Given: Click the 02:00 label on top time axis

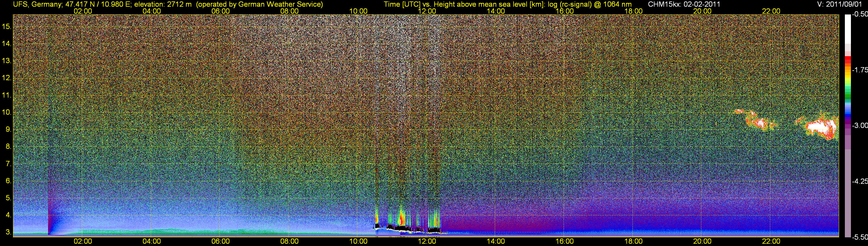Looking at the screenshot, I should click(82, 11).
